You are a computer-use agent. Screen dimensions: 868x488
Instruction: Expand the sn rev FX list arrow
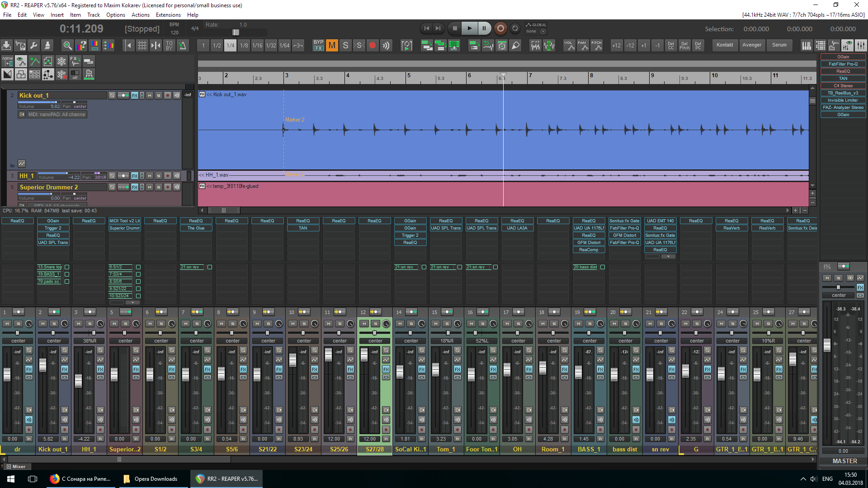click(668, 257)
